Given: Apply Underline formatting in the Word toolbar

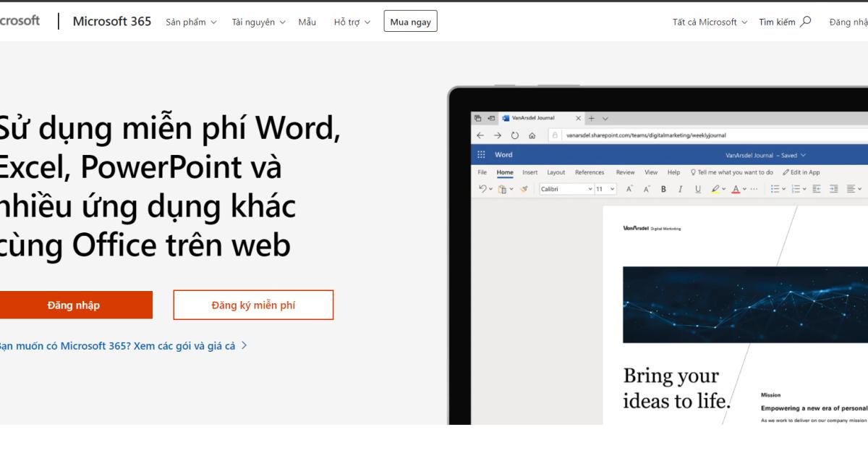Looking at the screenshot, I should 697,189.
